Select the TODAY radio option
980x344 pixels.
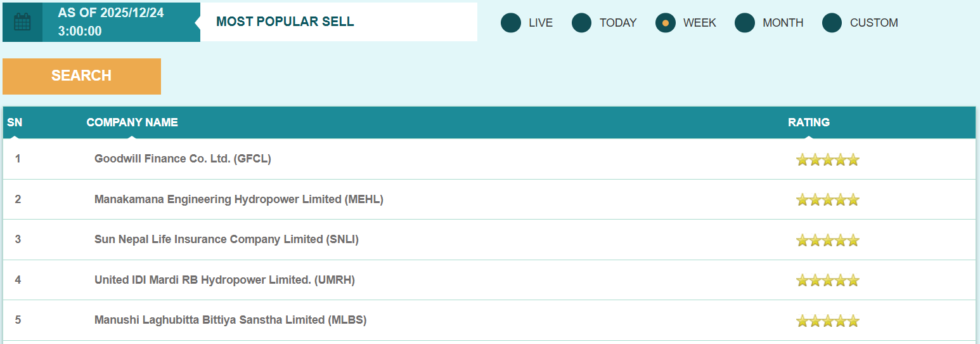(x=582, y=23)
